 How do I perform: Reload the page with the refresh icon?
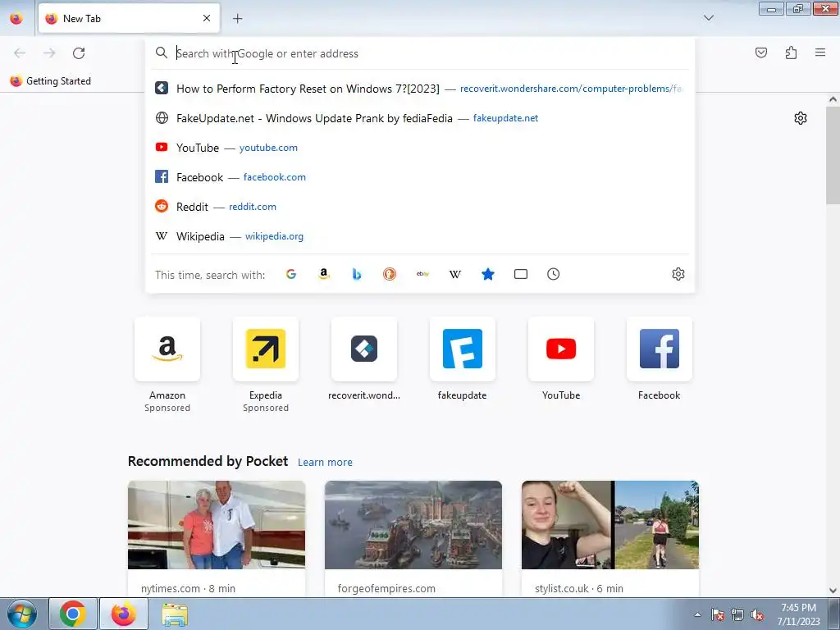[79, 53]
